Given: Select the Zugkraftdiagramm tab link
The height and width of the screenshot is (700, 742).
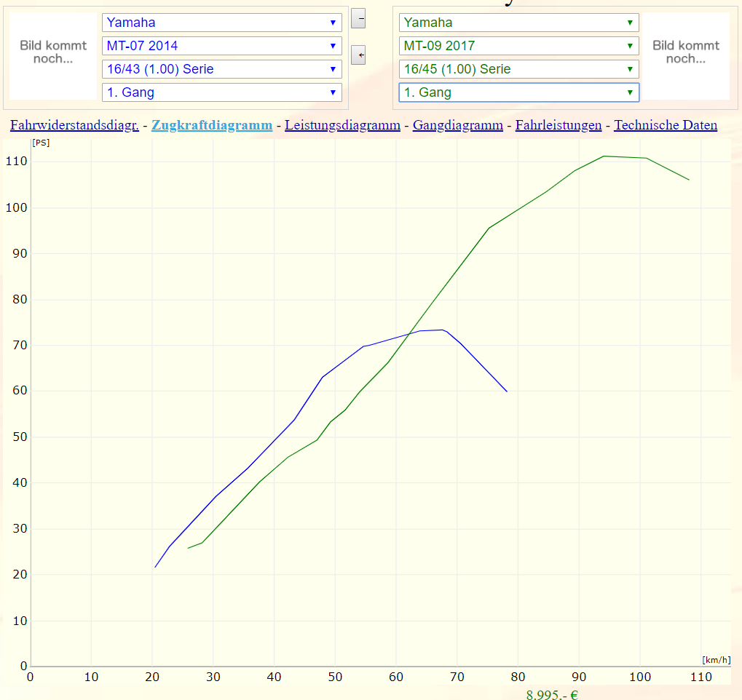Looking at the screenshot, I should pyautogui.click(x=212, y=125).
